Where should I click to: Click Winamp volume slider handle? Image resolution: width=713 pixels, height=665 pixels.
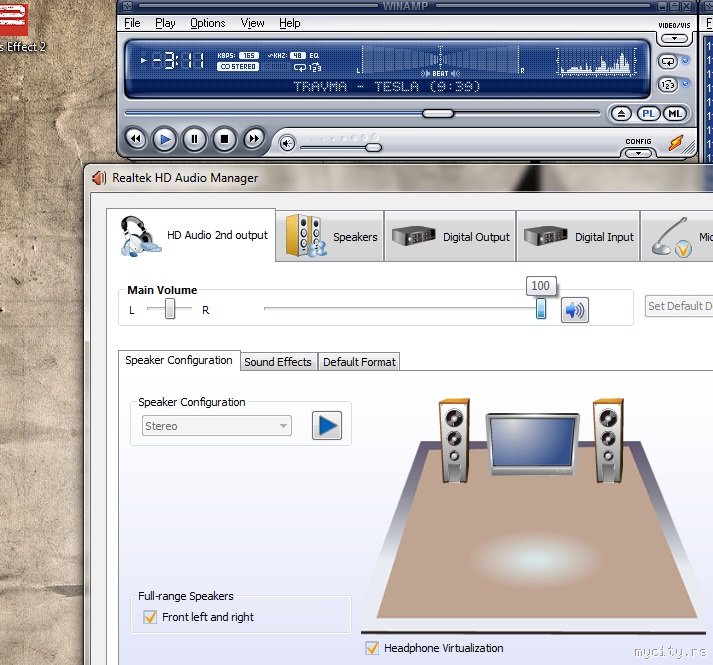(373, 147)
